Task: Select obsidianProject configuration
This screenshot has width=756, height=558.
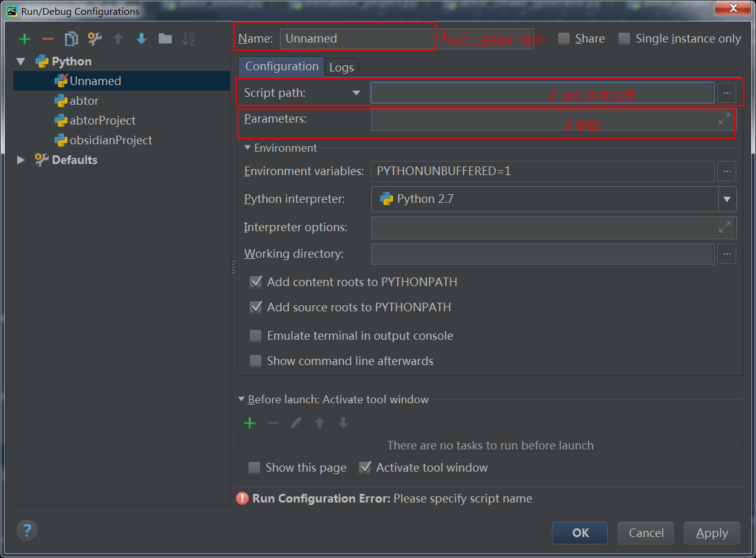Action: tap(122, 140)
